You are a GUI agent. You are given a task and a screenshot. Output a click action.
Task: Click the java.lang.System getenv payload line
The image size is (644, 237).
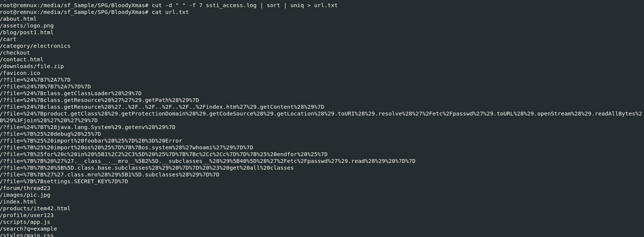tap(88, 127)
